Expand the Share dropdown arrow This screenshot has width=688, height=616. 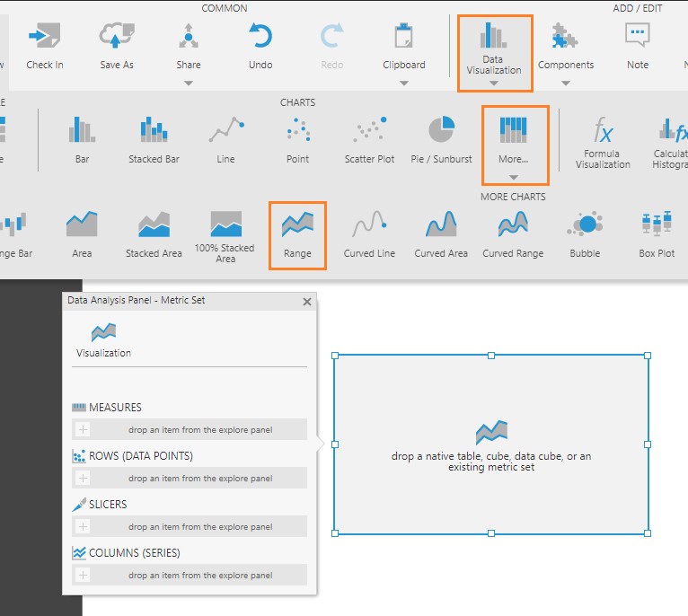(189, 84)
